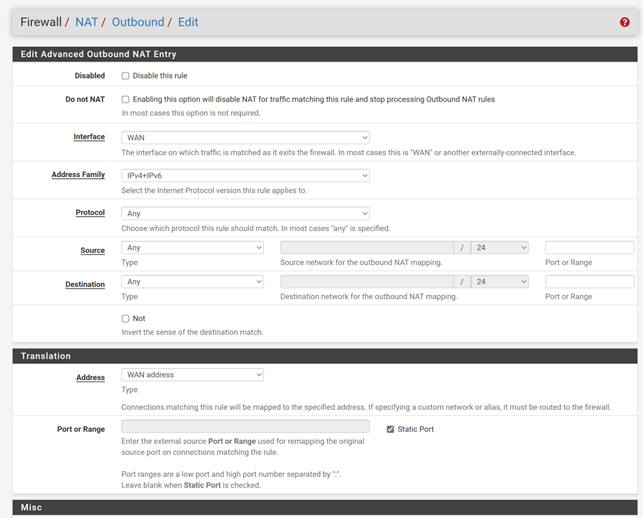Open the Destination Type dropdown
643x518 pixels.
[192, 282]
